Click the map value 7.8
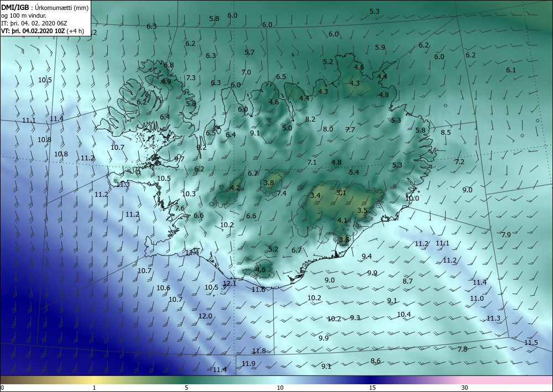This screenshot has height=392, width=553. [x=462, y=349]
